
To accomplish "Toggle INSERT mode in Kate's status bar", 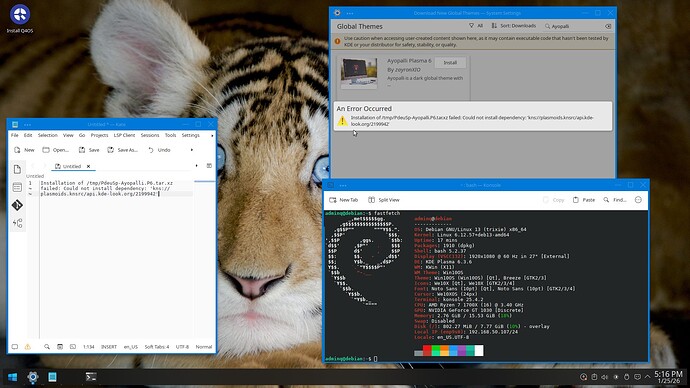I will pyautogui.click(x=109, y=347).
